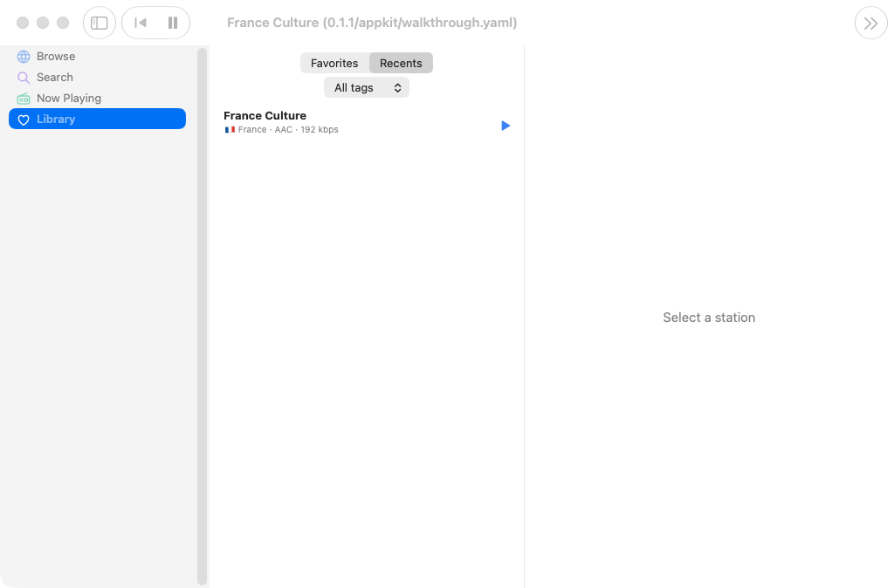Click the France Culture window title

coord(372,23)
